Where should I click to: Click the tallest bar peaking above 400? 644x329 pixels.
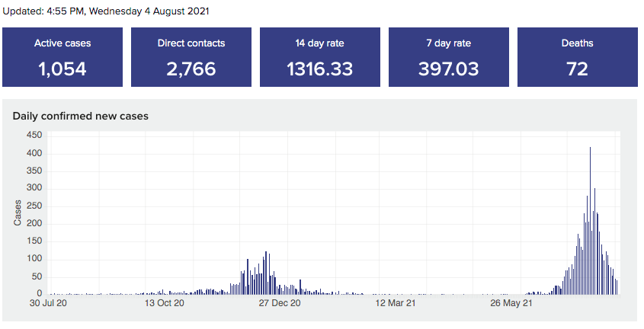click(590, 221)
